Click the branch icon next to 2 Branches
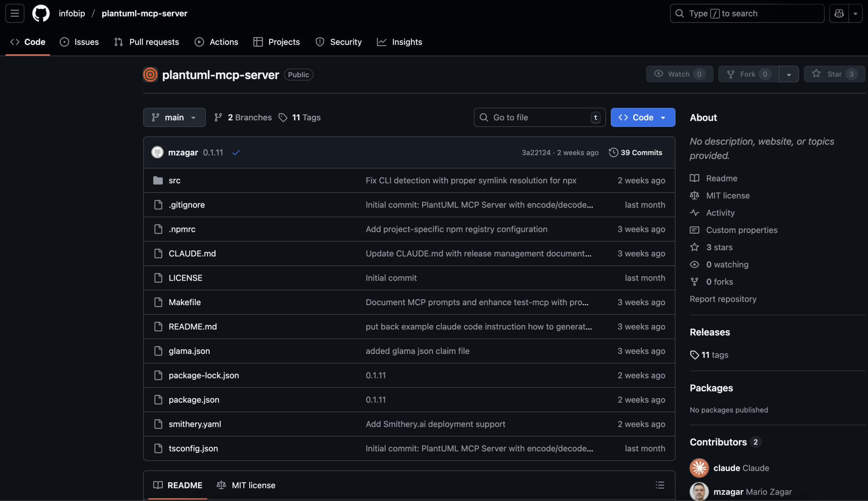868x501 pixels. click(219, 117)
